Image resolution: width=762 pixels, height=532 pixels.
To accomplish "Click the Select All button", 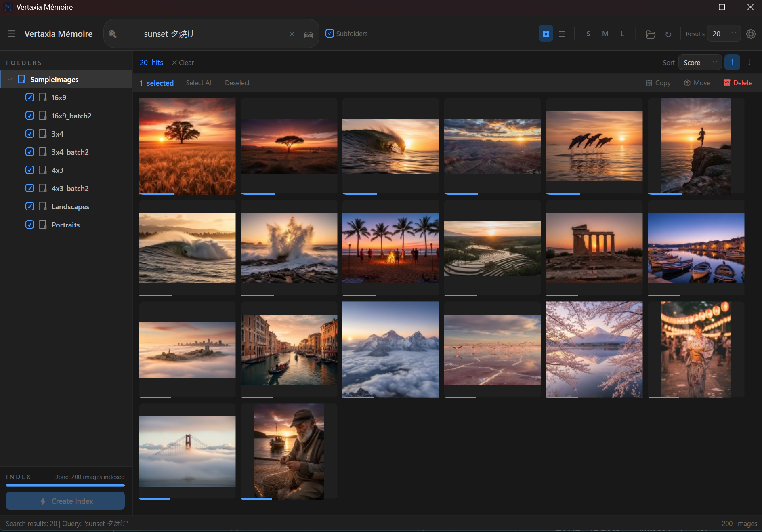I will coord(199,83).
